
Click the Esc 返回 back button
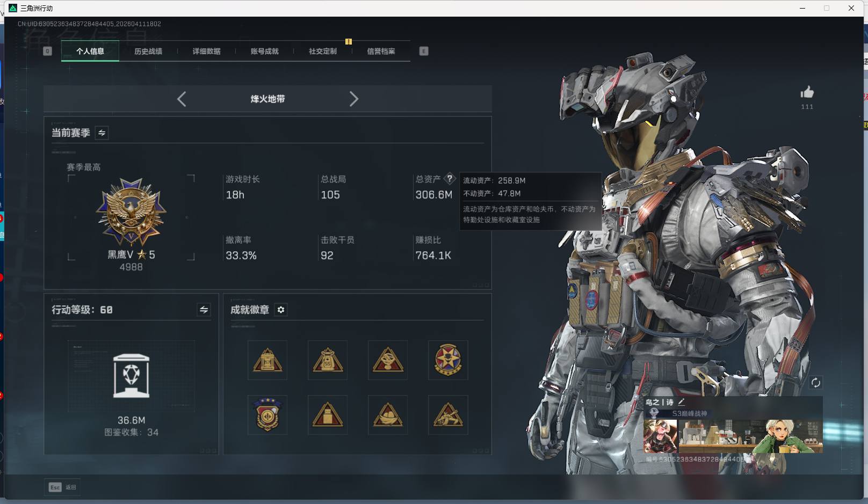62,487
